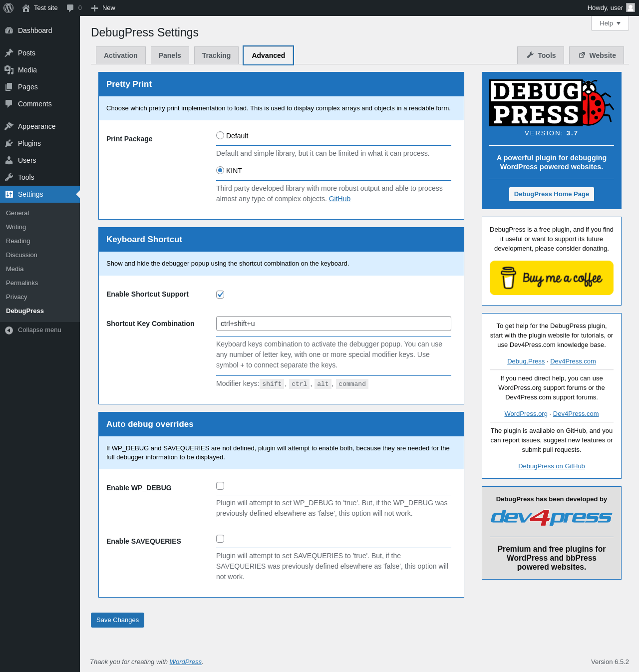
Task: Click the Tools wrench icon in sidebar
Action: (x=9, y=177)
